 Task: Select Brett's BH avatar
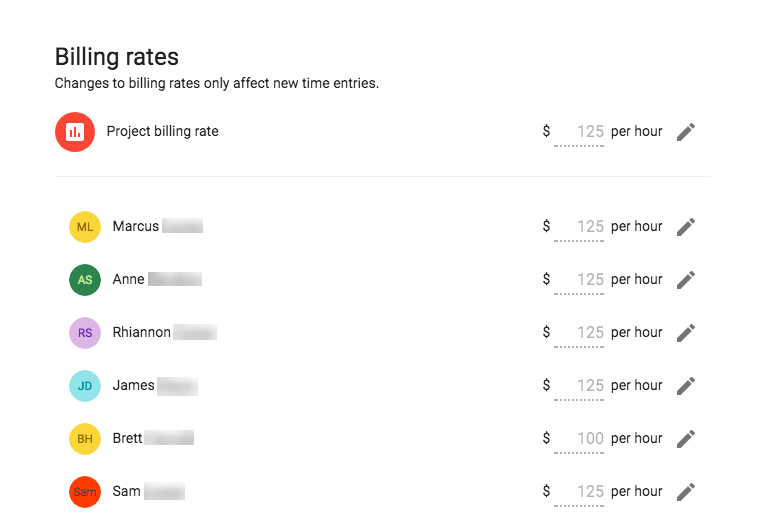click(85, 439)
